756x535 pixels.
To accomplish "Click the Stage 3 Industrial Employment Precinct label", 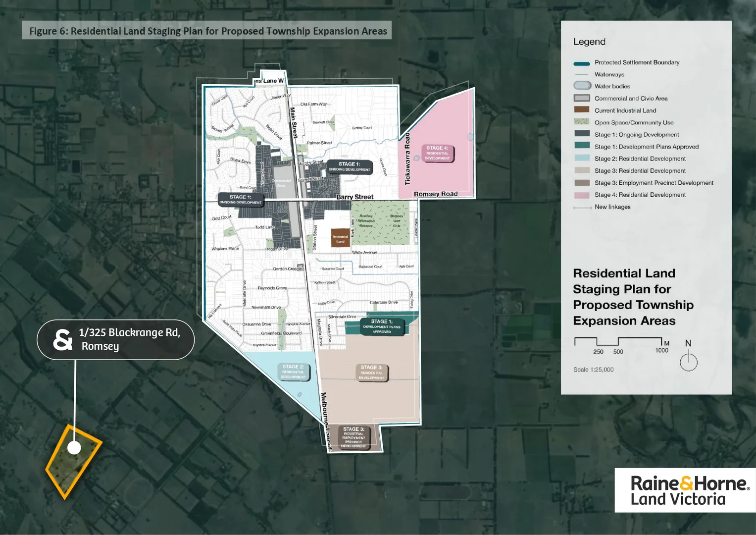I will (x=353, y=437).
